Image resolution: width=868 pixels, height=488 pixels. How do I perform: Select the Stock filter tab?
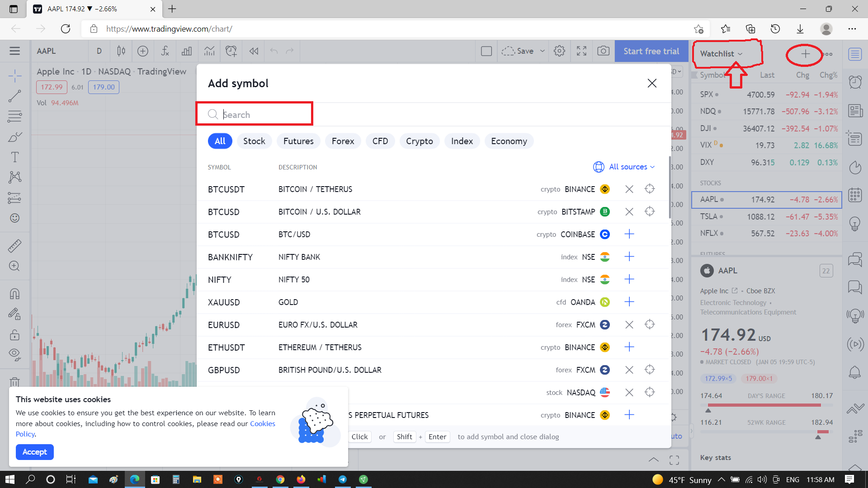[x=254, y=141]
